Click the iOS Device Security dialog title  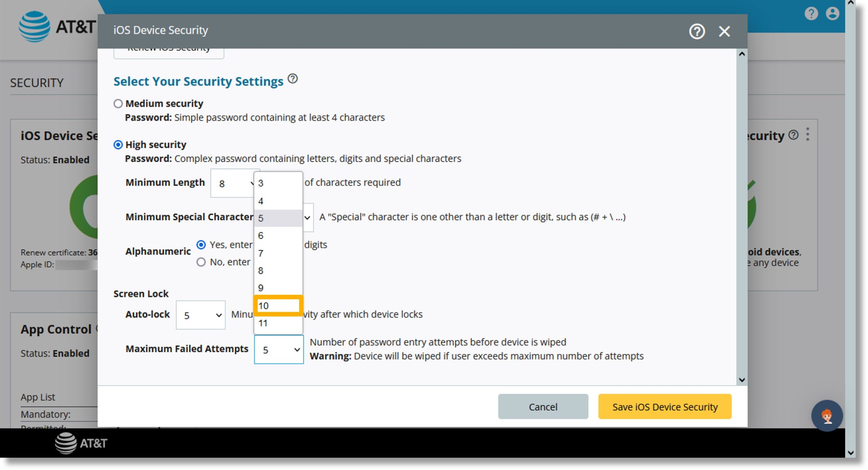[160, 30]
